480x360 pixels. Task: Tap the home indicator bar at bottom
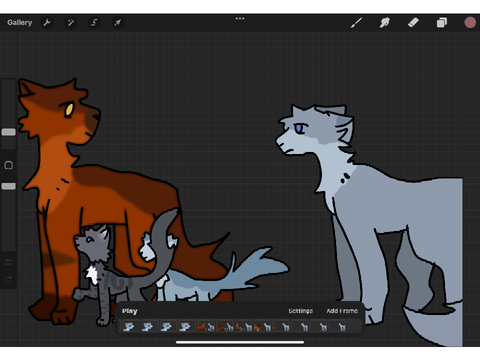click(x=240, y=342)
